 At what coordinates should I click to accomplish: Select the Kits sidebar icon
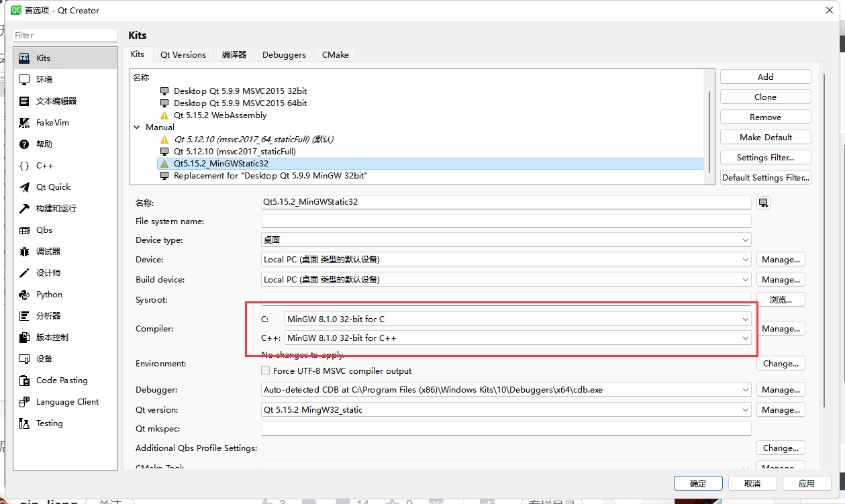[x=24, y=58]
